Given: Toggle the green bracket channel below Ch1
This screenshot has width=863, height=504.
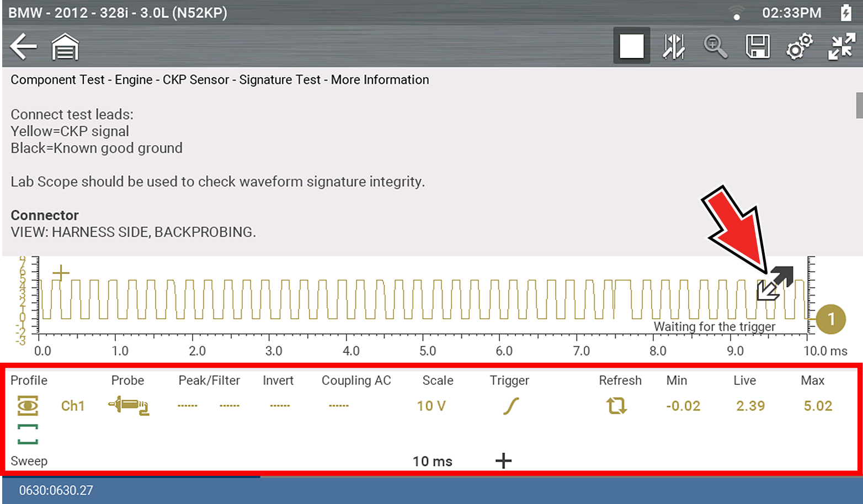Looking at the screenshot, I should tap(28, 434).
